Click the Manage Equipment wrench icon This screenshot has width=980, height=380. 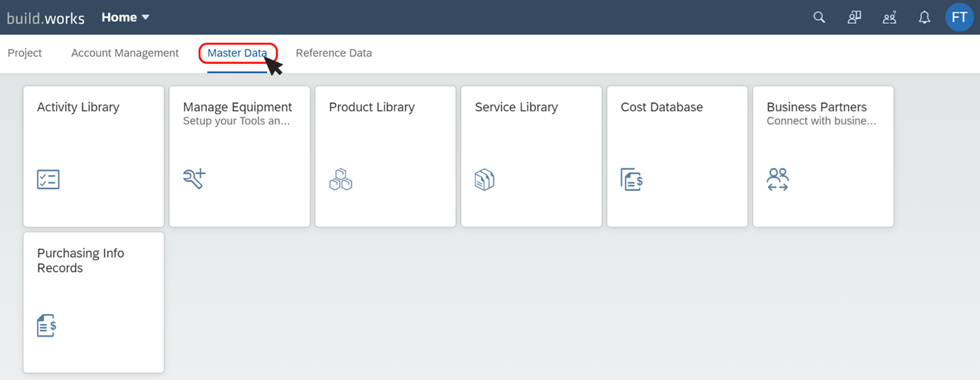(x=194, y=178)
